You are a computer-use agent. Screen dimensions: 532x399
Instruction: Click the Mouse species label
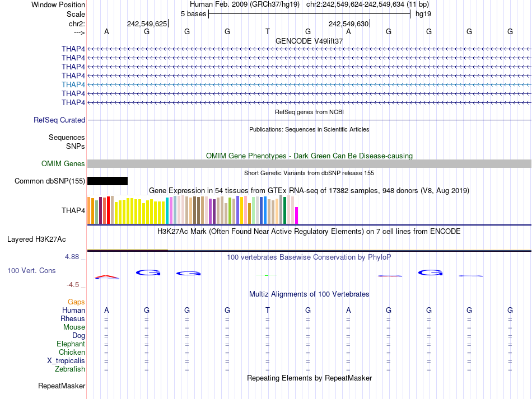[74, 327]
